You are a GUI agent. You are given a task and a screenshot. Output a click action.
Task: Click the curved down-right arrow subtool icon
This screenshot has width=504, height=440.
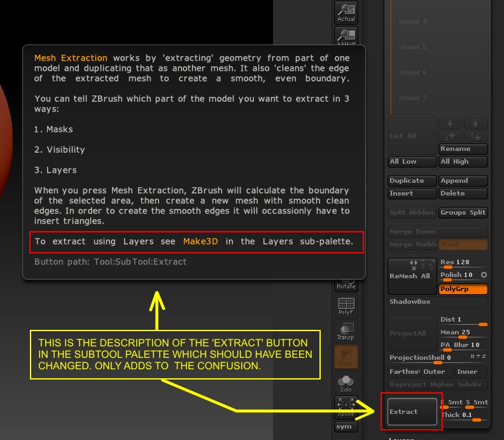[x=476, y=136]
